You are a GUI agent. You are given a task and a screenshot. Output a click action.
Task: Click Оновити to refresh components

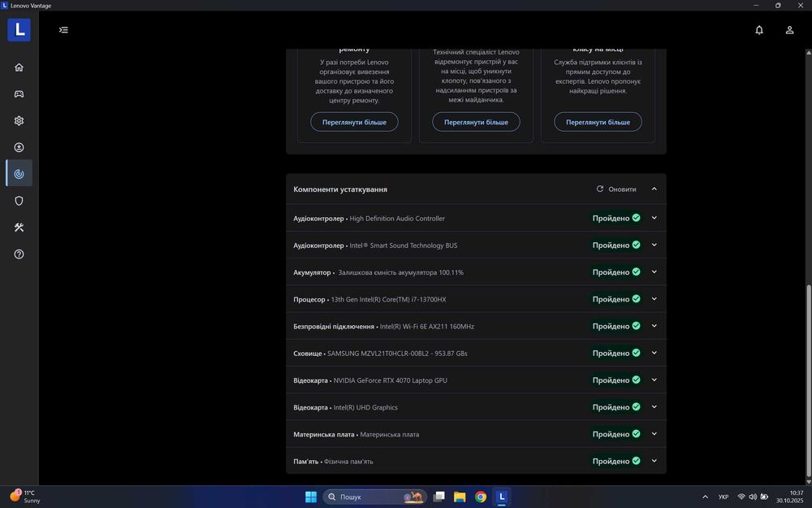(x=616, y=189)
